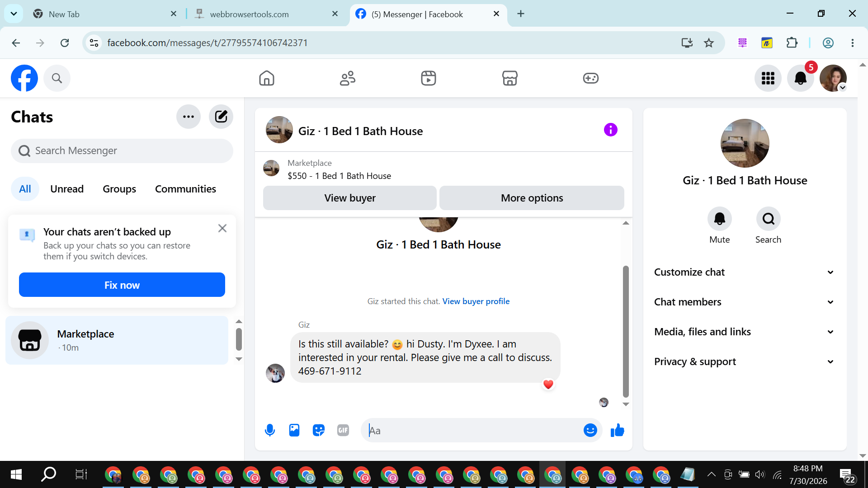Start a new message with compose icon
Image resolution: width=868 pixels, height=488 pixels.
[221, 117]
